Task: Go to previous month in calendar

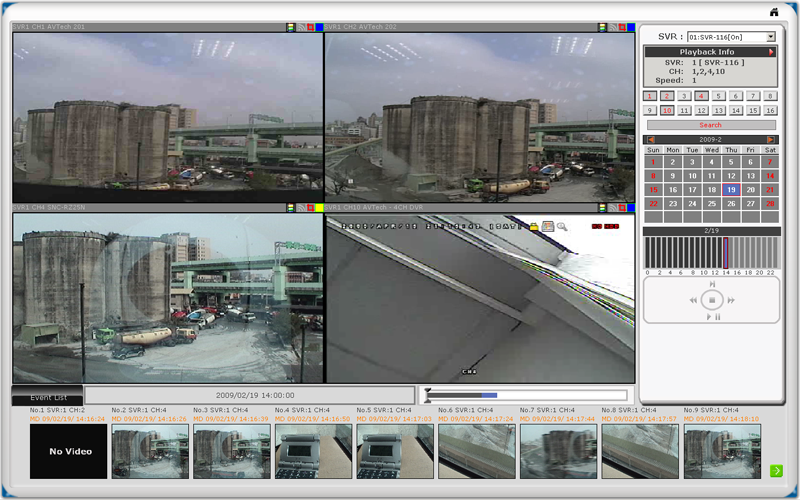Action: click(651, 139)
